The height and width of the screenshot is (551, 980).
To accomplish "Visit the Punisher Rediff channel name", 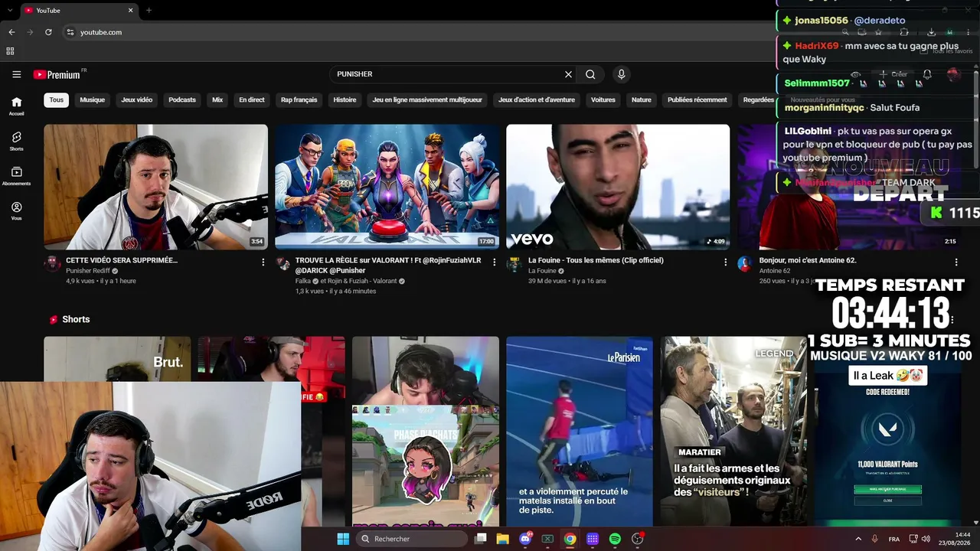I will coord(88,271).
